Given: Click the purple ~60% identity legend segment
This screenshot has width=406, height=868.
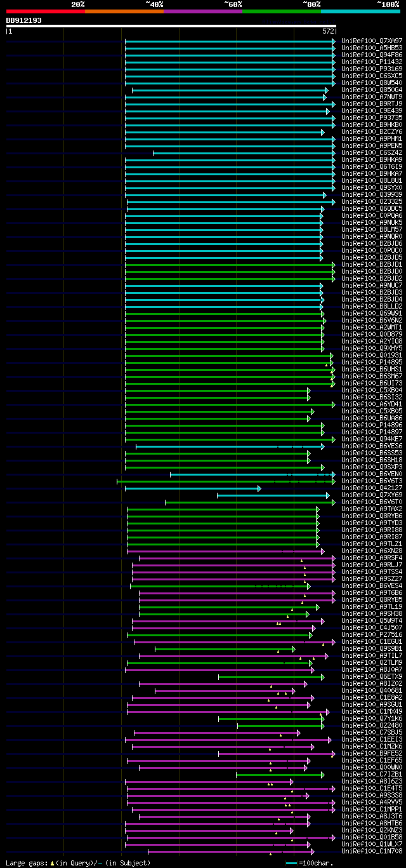Looking at the screenshot, I should pos(202,11).
